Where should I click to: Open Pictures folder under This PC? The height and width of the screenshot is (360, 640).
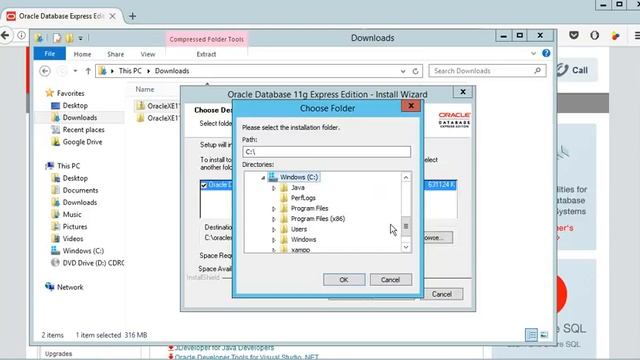tap(75, 227)
